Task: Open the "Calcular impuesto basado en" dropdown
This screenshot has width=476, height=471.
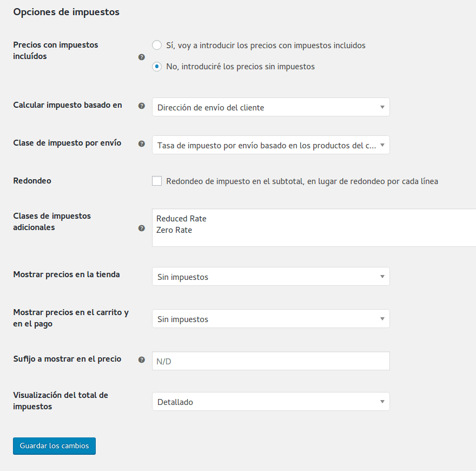Action: [270, 107]
